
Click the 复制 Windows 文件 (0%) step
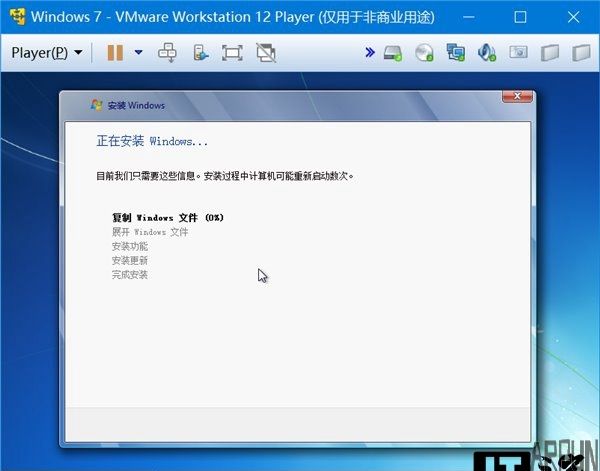[x=168, y=218]
